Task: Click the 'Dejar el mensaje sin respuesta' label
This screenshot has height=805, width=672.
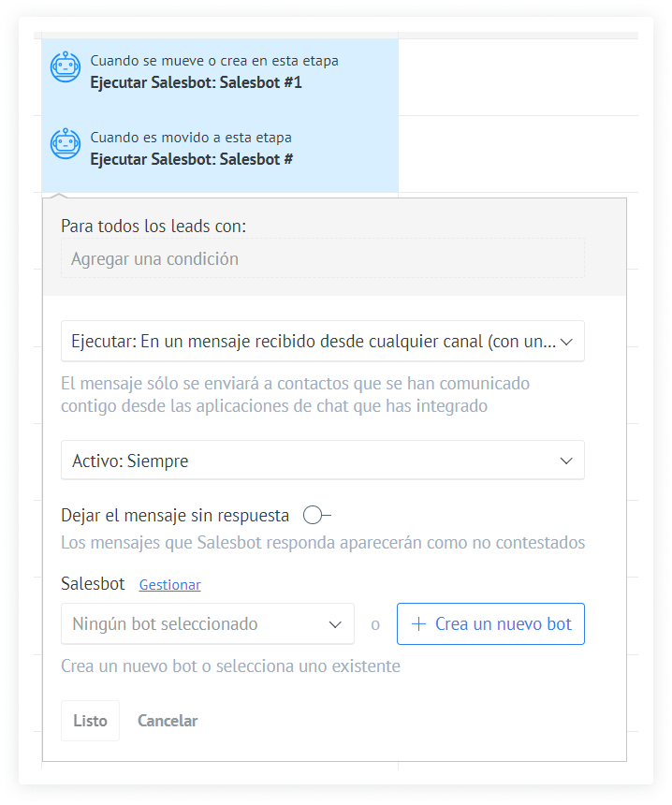Action: (175, 515)
